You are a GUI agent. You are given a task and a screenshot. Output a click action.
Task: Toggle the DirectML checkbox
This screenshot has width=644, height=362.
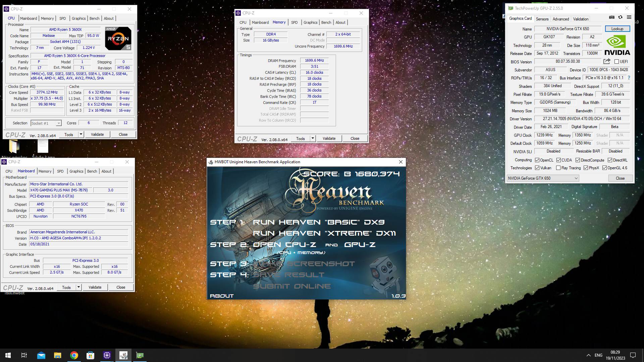610,160
